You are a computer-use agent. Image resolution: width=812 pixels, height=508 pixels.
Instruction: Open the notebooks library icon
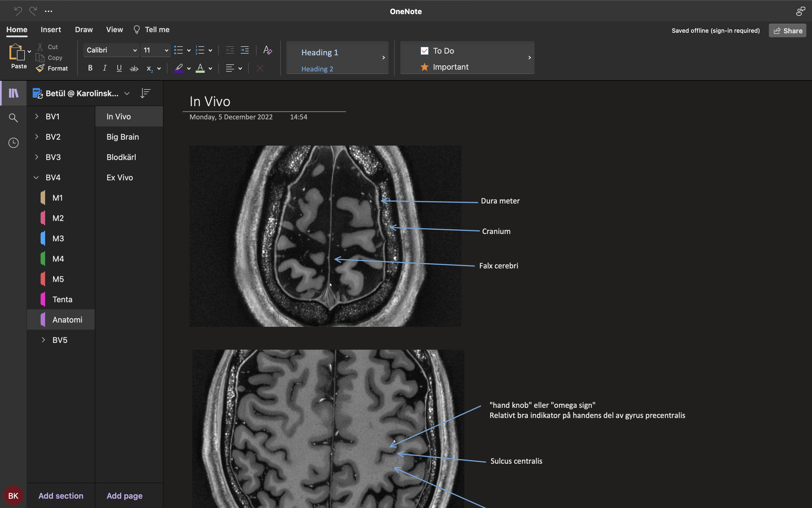14,93
